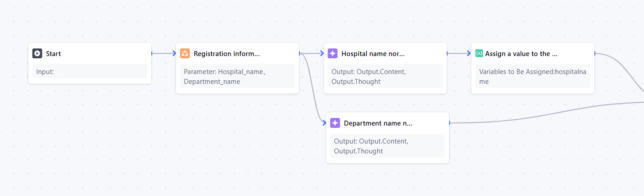The height and width of the screenshot is (196, 644).
Task: Click the Variables to Be Assigned box
Action: (x=533, y=76)
